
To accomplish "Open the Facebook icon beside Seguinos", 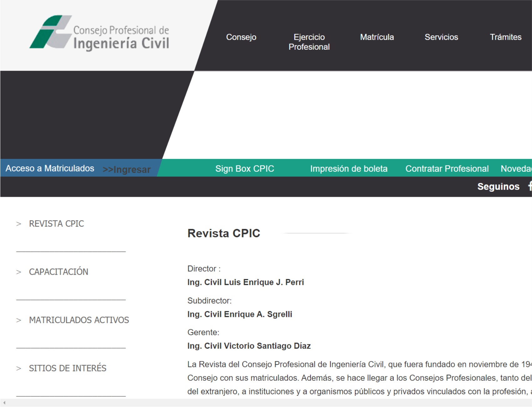I will (x=530, y=186).
